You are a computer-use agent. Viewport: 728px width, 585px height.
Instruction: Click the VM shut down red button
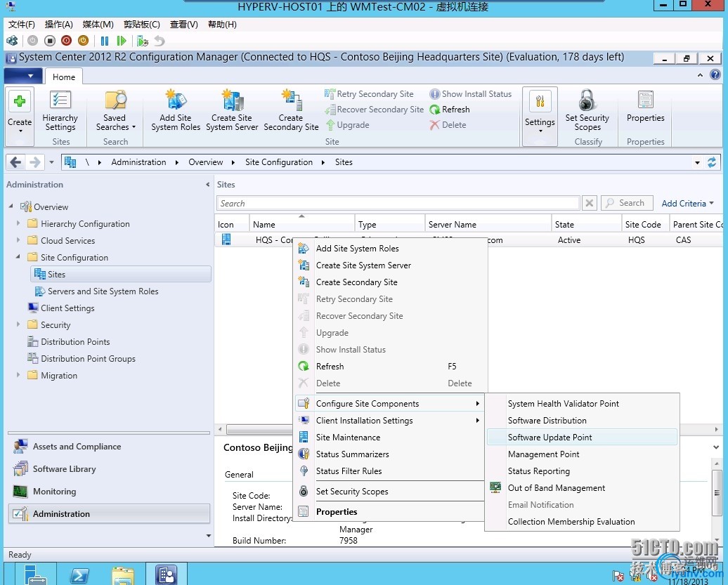[x=66, y=41]
